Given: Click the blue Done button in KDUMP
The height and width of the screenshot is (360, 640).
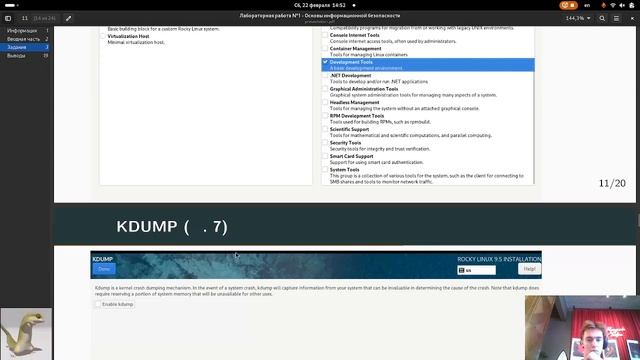Looking at the screenshot, I should pos(104,269).
